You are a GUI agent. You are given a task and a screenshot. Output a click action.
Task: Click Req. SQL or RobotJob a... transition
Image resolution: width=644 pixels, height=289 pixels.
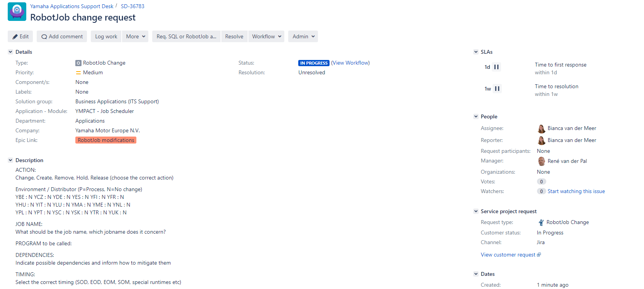click(x=186, y=36)
